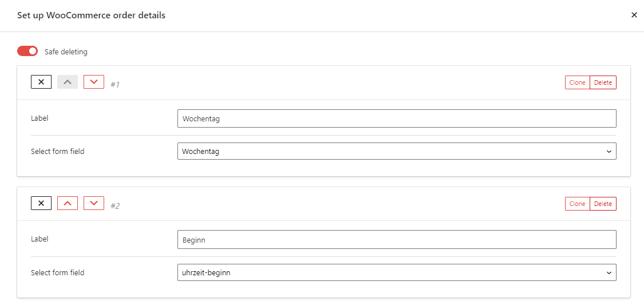Click the dialog title heading text
Screen dimensions: 644x301
(91, 15)
